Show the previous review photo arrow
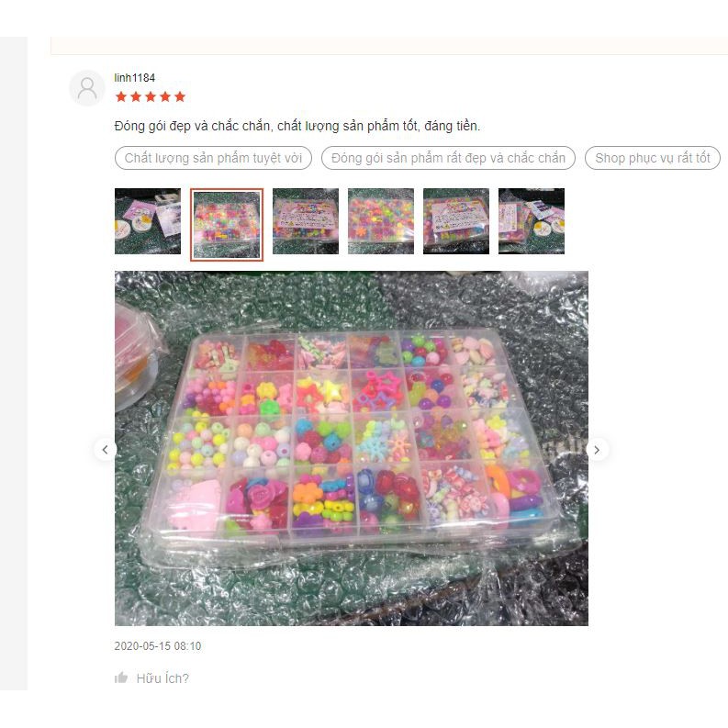Viewport: 728px width, 728px height. 105,450
